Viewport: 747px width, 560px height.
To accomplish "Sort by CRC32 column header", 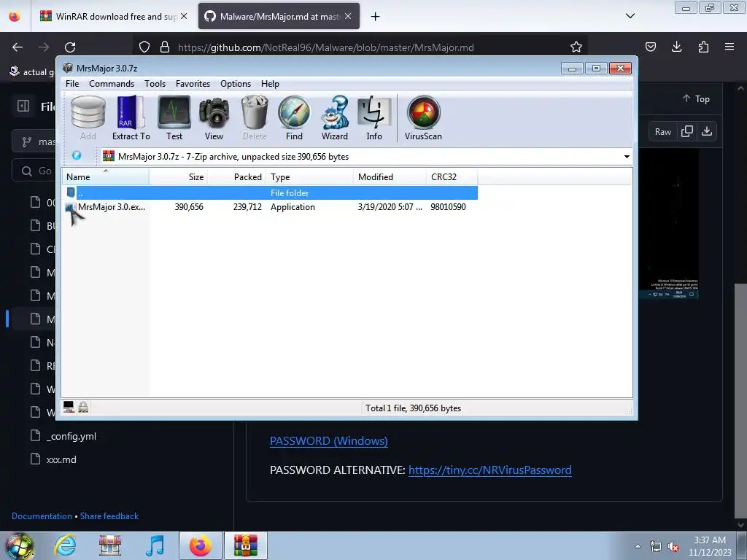I will click(452, 177).
